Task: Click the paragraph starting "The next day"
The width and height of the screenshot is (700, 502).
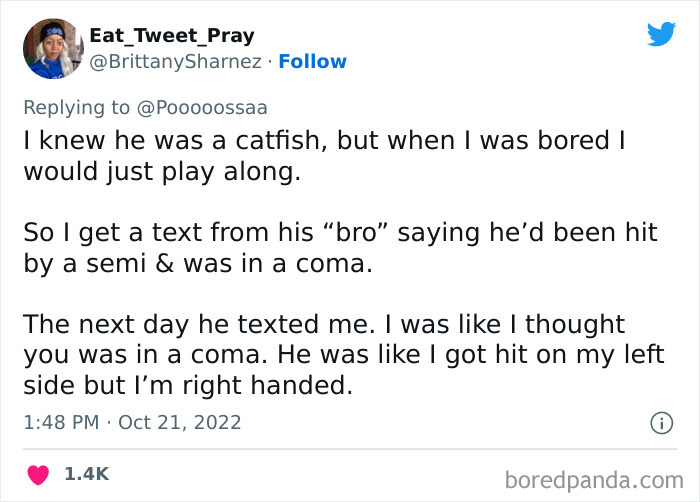Action: (x=345, y=356)
